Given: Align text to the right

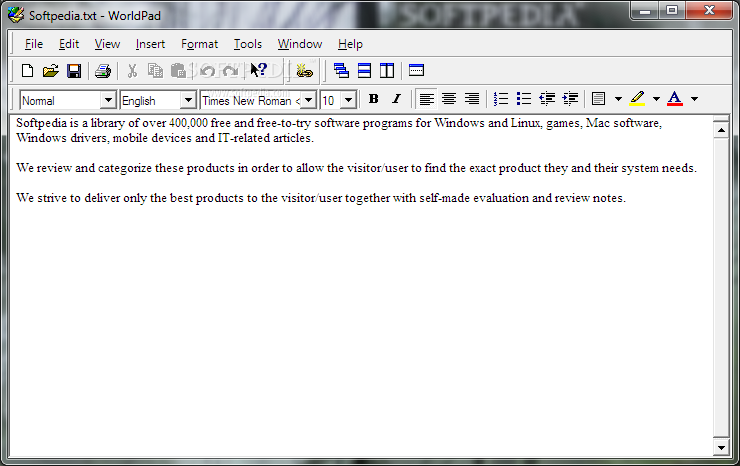Looking at the screenshot, I should pos(471,99).
